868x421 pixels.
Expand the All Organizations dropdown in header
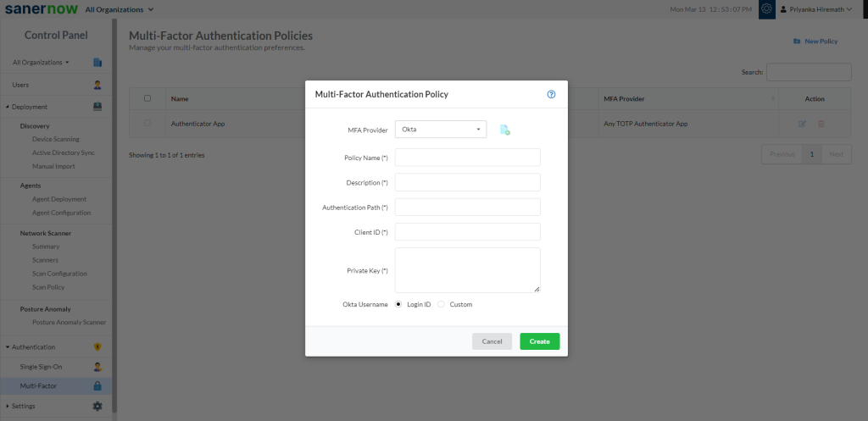coord(120,9)
